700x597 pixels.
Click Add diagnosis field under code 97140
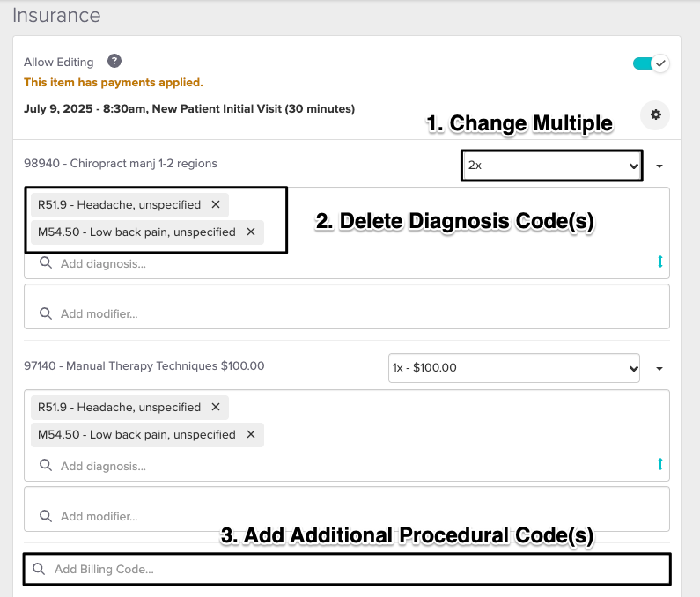click(x=346, y=466)
